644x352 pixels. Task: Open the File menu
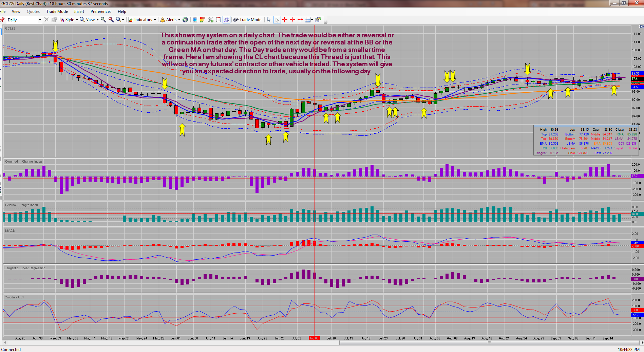[x=3, y=12]
